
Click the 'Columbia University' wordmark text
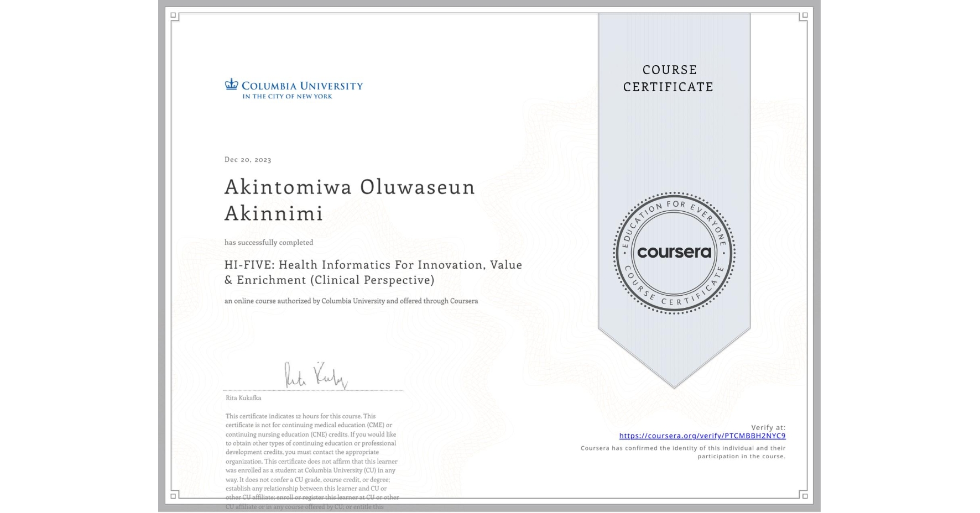click(302, 86)
